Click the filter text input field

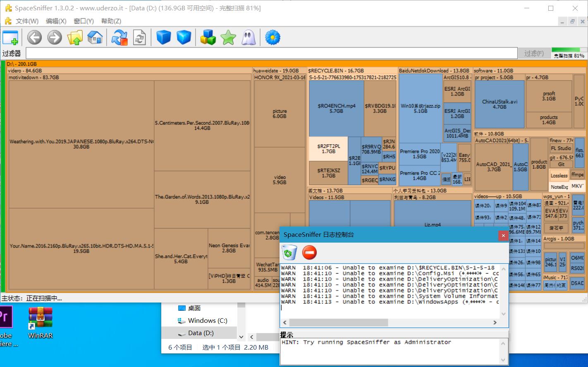point(271,53)
